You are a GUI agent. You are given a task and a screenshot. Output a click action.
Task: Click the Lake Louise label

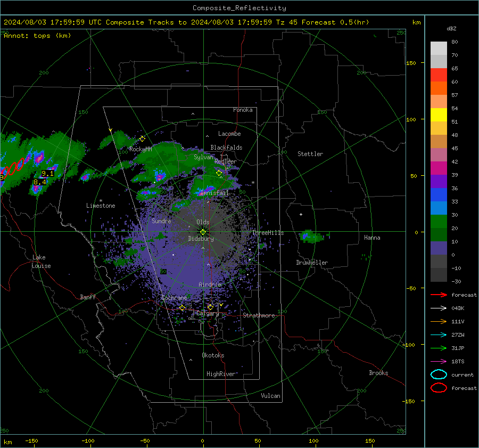coord(41,262)
